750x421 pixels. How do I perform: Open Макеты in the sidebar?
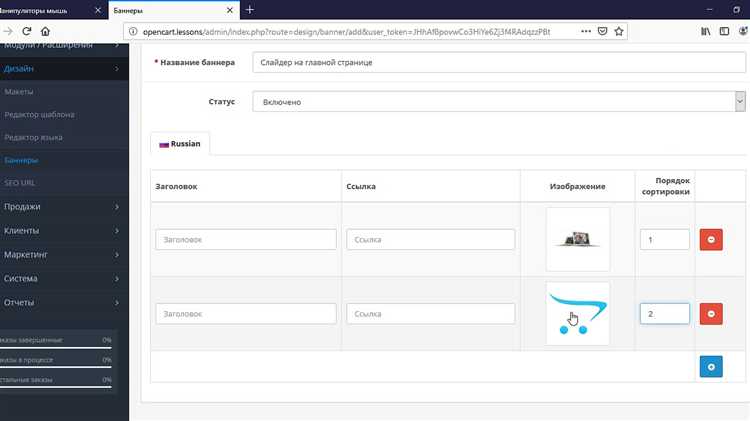tap(20, 92)
